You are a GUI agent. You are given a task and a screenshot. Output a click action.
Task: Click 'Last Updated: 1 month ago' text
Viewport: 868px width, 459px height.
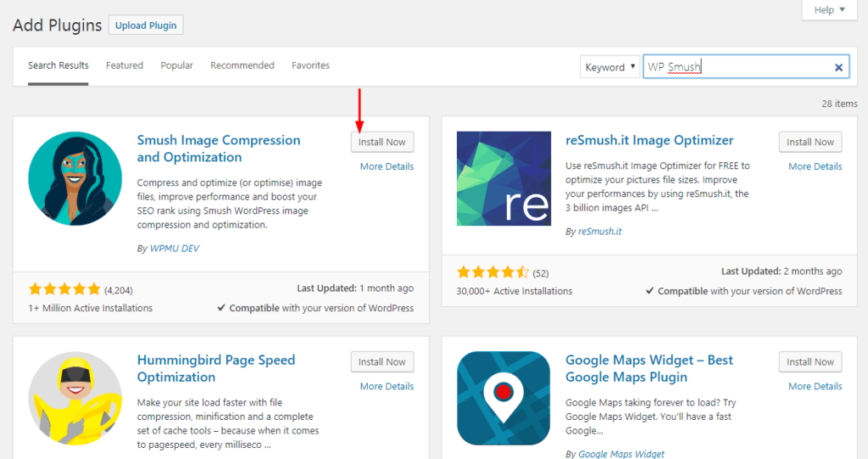point(355,288)
